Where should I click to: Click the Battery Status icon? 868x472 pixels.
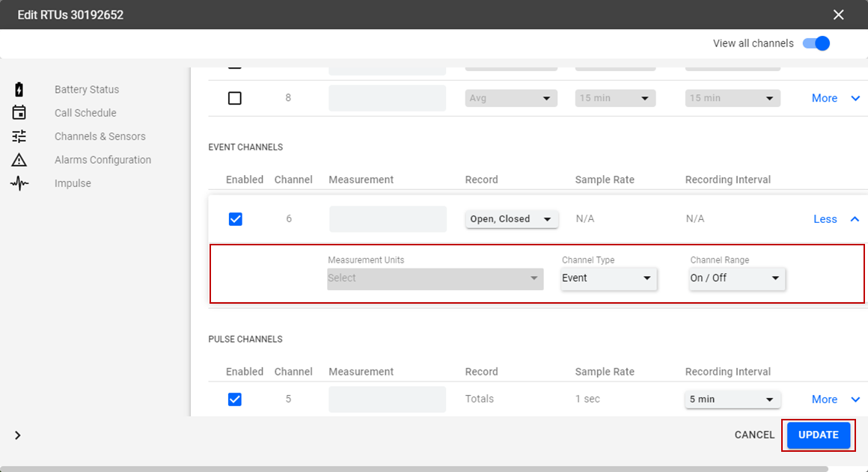(19, 90)
